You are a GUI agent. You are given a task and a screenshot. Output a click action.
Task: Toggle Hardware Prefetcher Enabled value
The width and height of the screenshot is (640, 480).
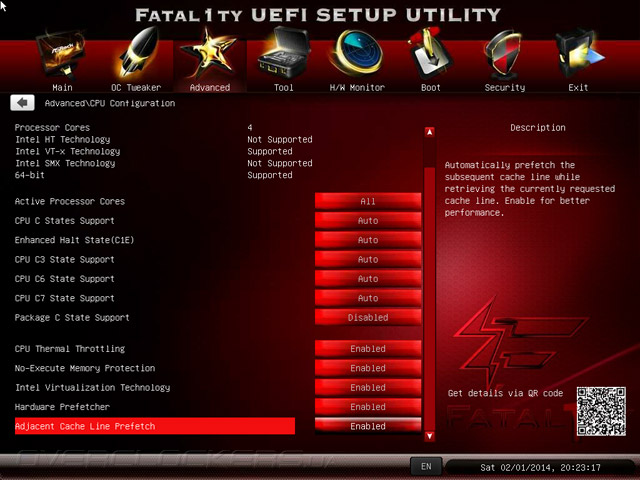tap(368, 407)
